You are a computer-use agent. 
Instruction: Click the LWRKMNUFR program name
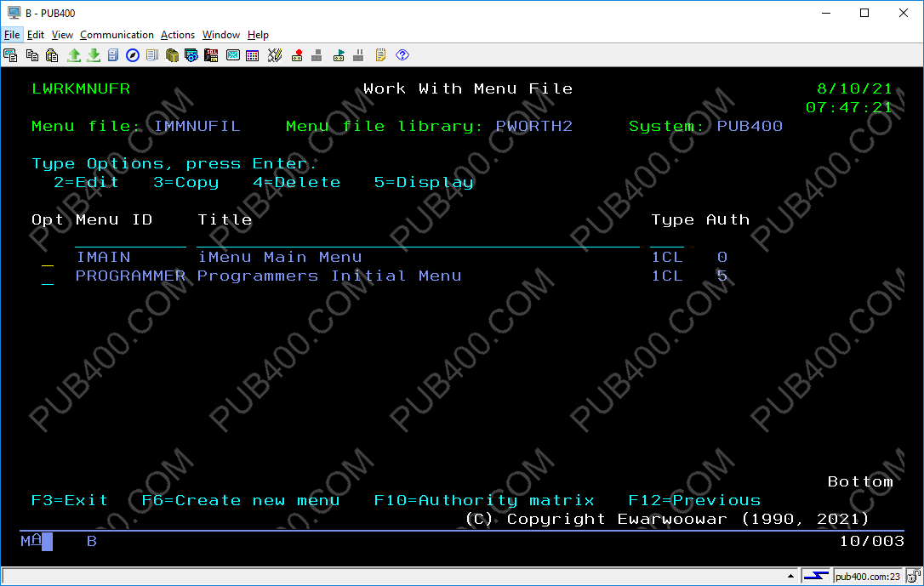click(81, 89)
